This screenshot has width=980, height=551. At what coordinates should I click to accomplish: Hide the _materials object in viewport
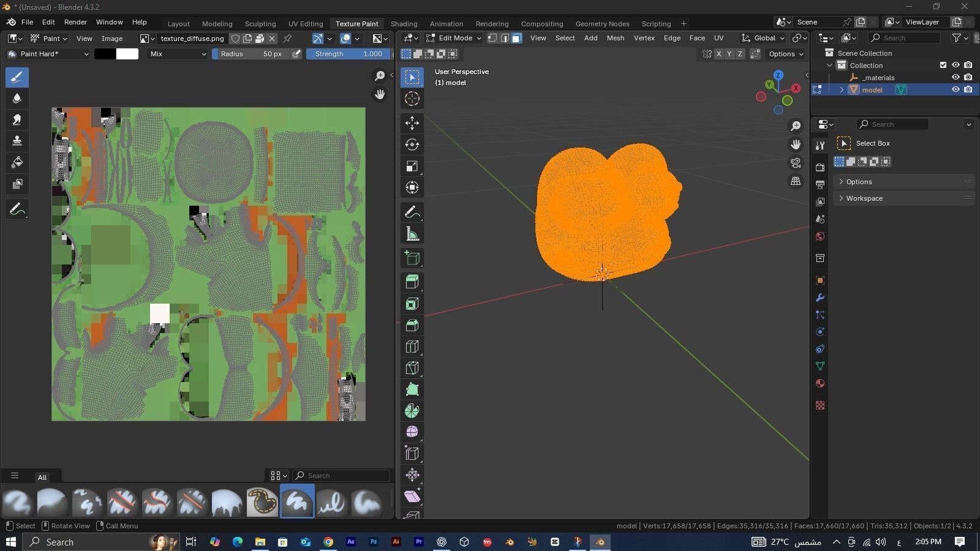pyautogui.click(x=956, y=77)
